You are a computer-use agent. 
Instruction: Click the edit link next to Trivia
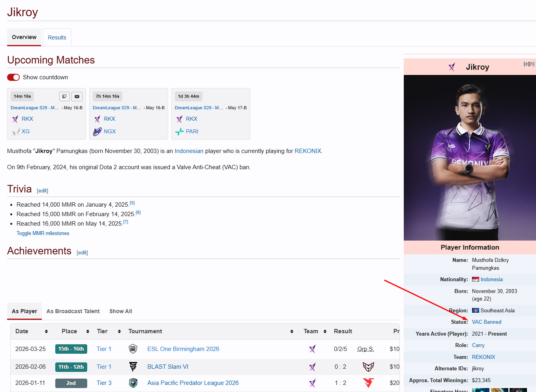43,191
